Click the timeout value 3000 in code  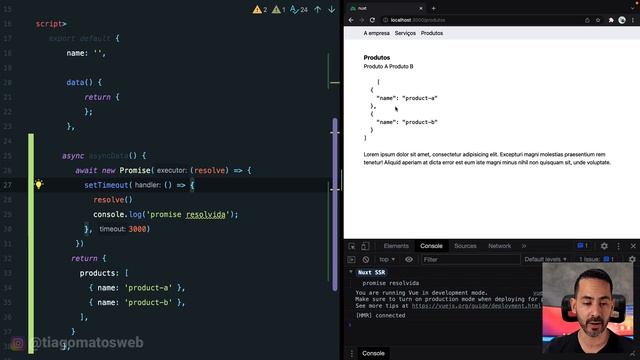click(x=137, y=229)
